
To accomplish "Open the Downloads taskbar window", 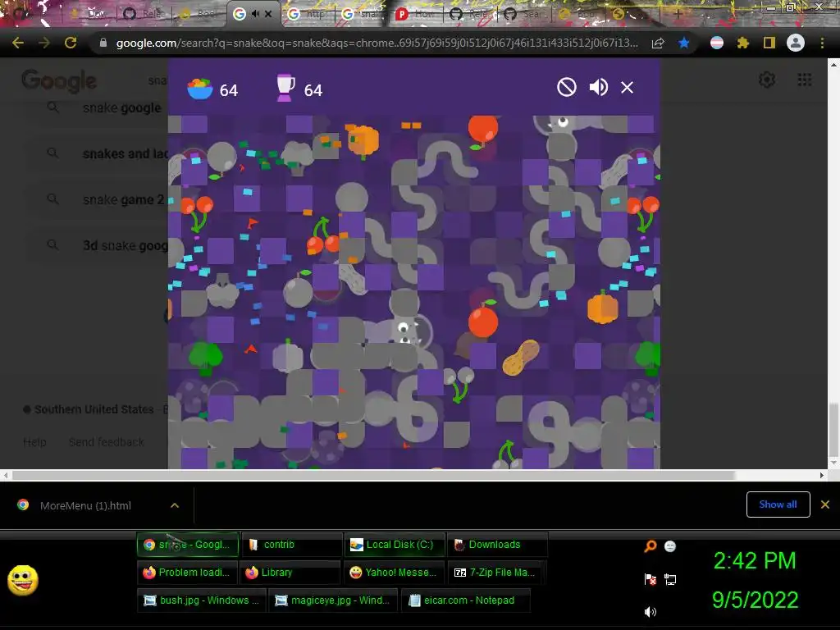I will click(496, 545).
